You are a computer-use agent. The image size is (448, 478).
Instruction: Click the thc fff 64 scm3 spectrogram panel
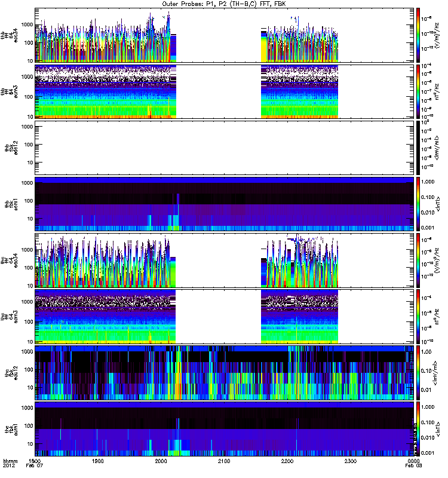point(224,317)
